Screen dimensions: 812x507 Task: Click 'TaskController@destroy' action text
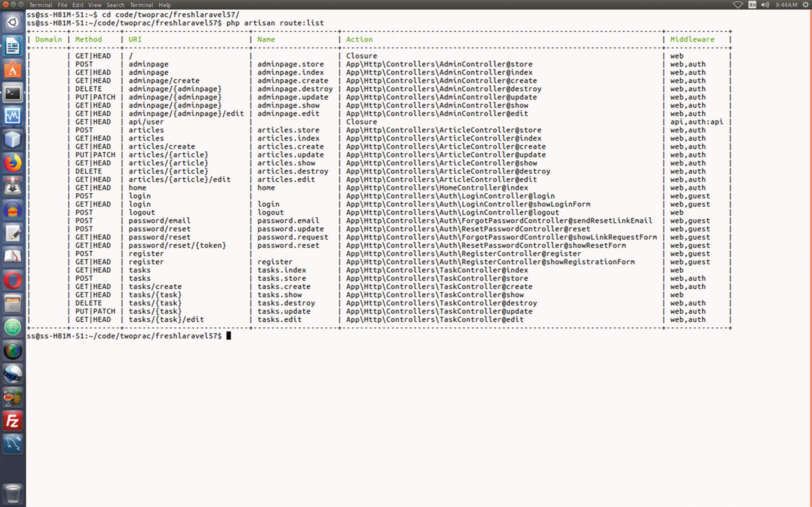[488, 303]
